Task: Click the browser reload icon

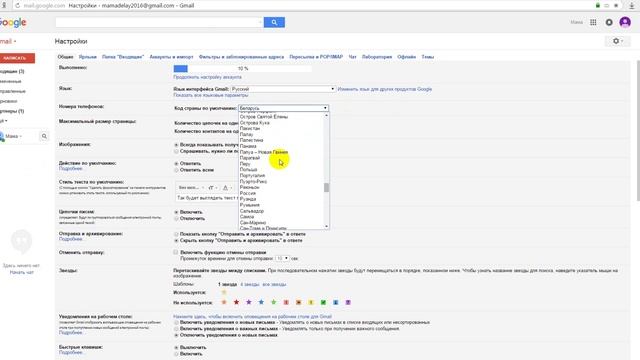Action: 18,6
